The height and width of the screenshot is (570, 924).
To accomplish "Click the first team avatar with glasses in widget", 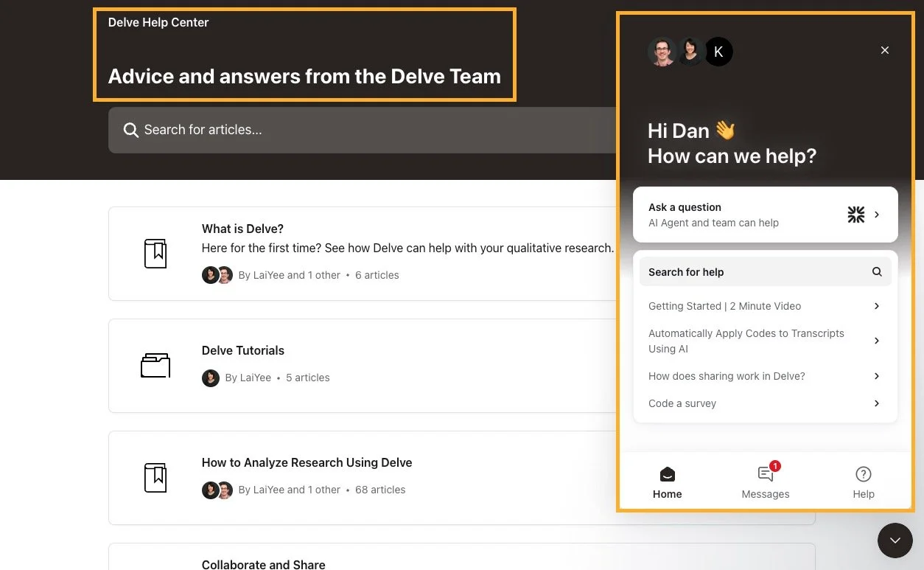I will (662, 52).
